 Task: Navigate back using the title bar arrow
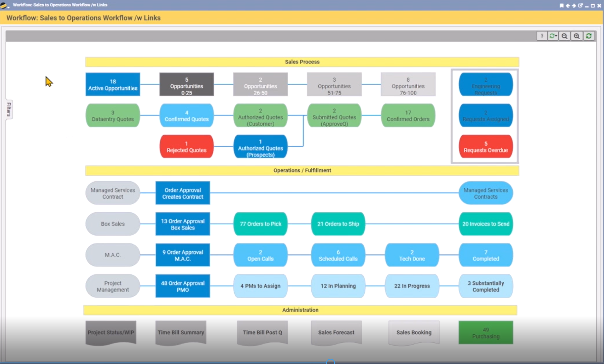pos(568,5)
